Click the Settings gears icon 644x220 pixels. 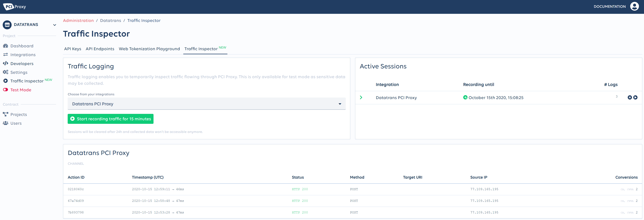pyautogui.click(x=6, y=72)
